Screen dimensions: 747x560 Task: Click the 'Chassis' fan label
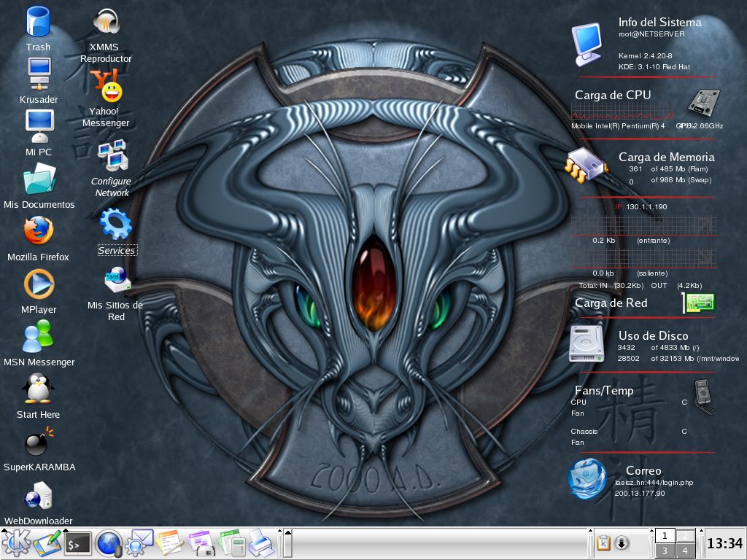584,432
